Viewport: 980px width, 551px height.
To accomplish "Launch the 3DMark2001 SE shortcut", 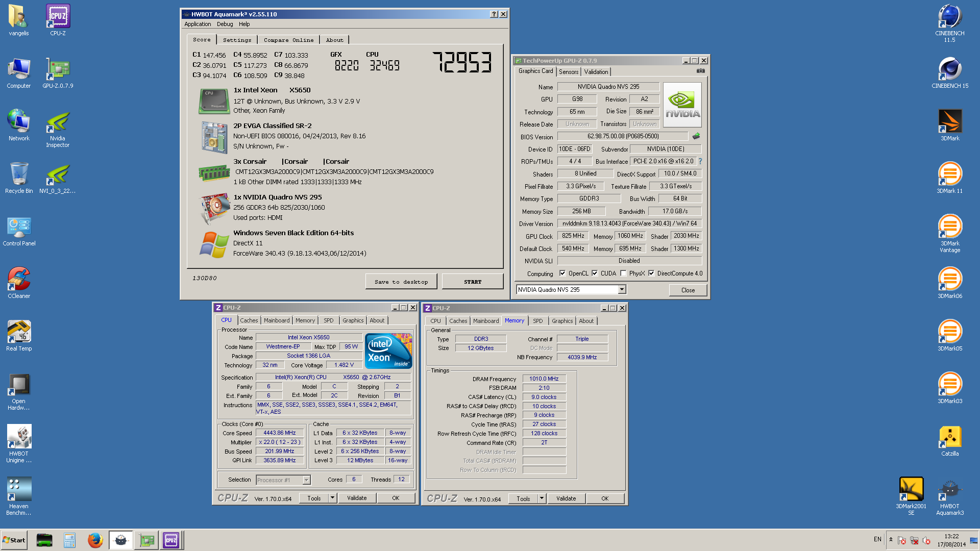I will 911,496.
